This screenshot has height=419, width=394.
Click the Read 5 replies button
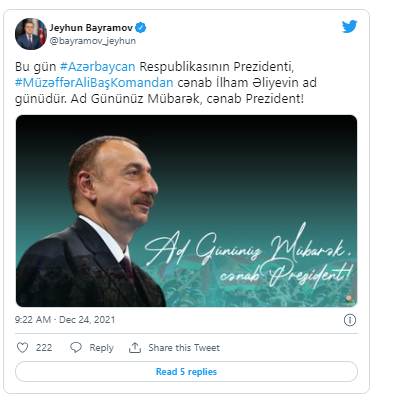pos(186,372)
